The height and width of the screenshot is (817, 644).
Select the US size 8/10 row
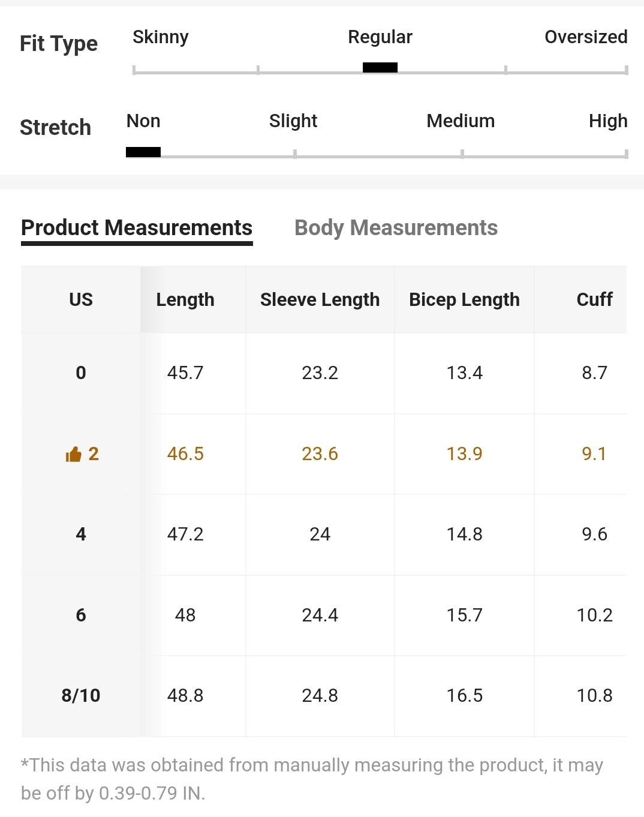pyautogui.click(x=81, y=696)
